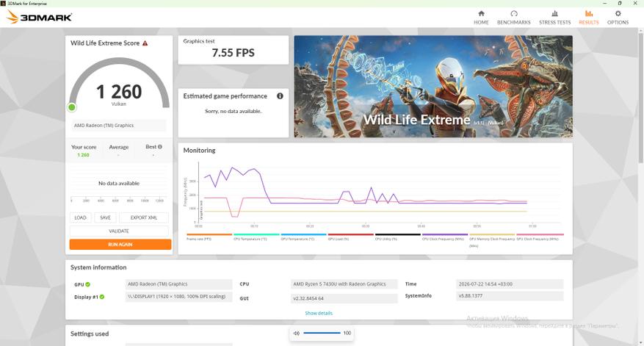The height and width of the screenshot is (346, 644).
Task: Click RUN AGAIN button
Action: 120,245
